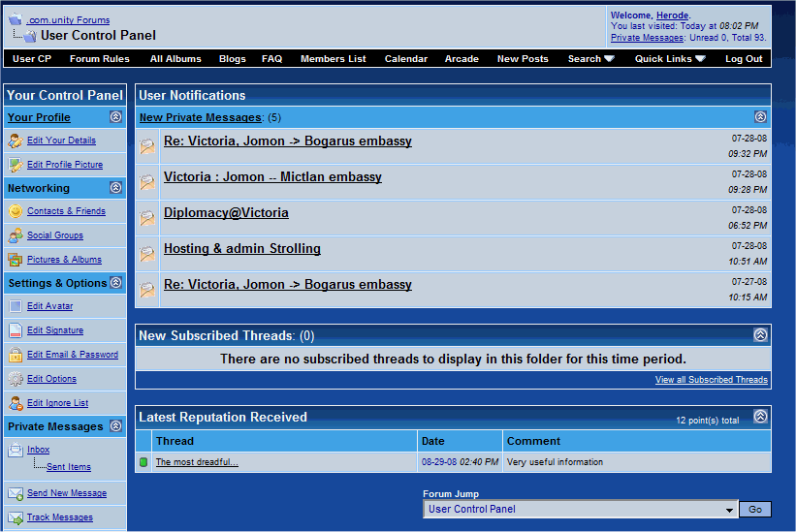Go to the Arcade section

pyautogui.click(x=462, y=59)
